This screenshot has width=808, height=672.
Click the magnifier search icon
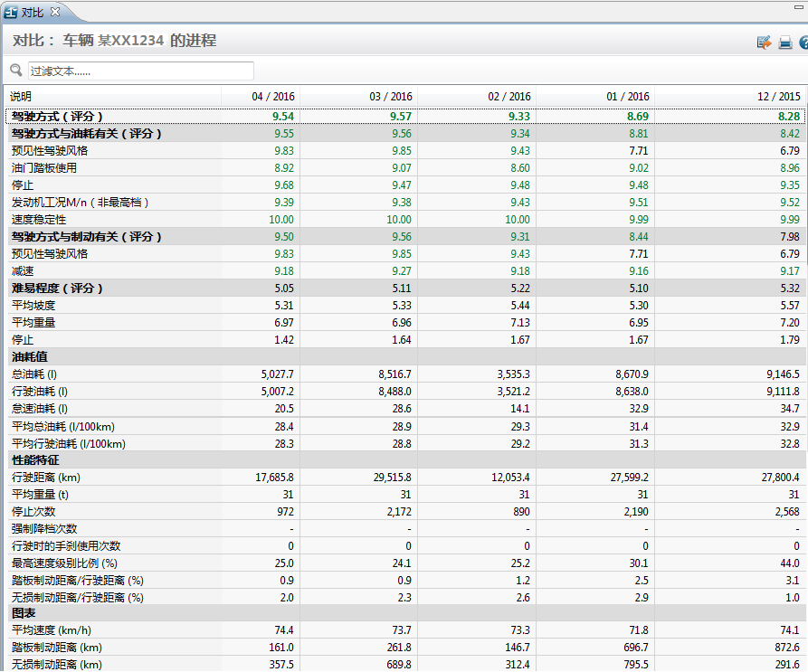click(x=16, y=71)
